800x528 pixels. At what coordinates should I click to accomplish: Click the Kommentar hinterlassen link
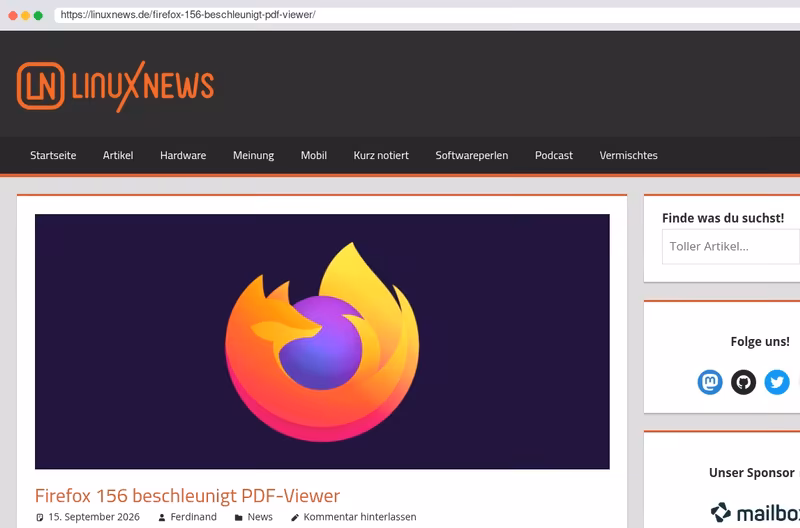click(x=360, y=517)
